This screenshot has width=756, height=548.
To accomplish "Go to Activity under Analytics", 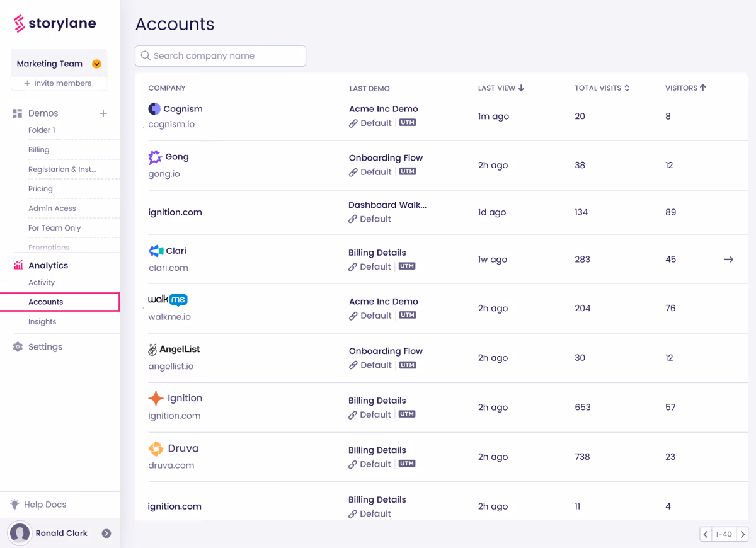I will [x=42, y=283].
